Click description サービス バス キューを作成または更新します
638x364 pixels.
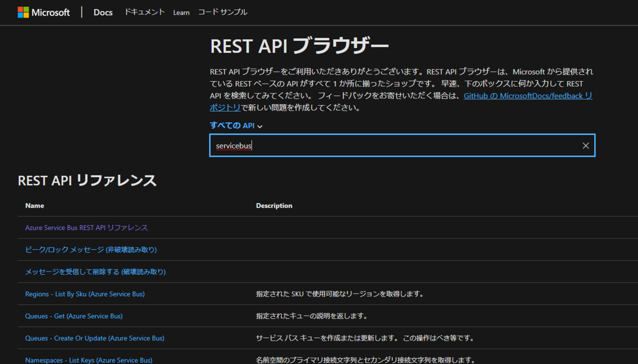365,338
